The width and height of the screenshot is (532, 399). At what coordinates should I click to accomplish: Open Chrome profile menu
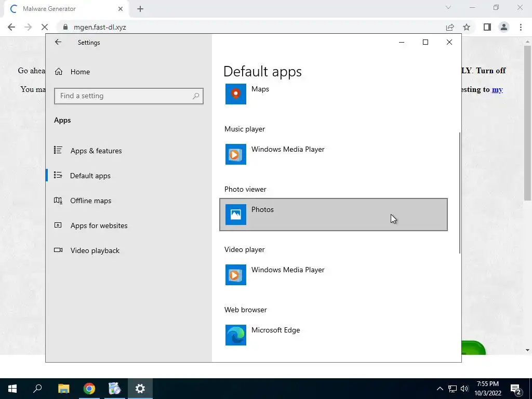pos(504,27)
